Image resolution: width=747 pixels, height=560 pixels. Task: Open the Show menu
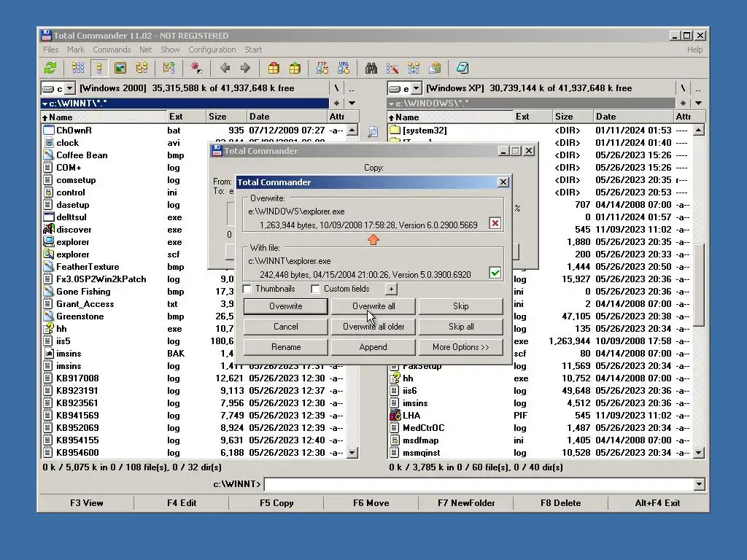tap(170, 50)
